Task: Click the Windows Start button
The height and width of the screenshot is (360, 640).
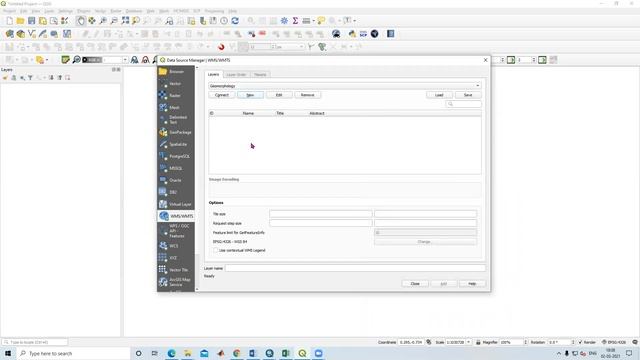Action: (x=8, y=353)
